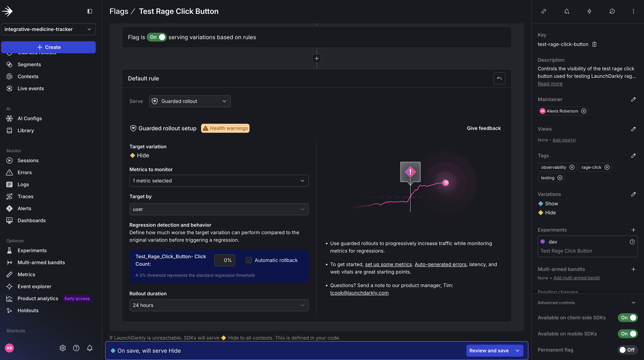The image size is (644, 360).
Task: Turn off the flag toggle
Action: (x=157, y=37)
